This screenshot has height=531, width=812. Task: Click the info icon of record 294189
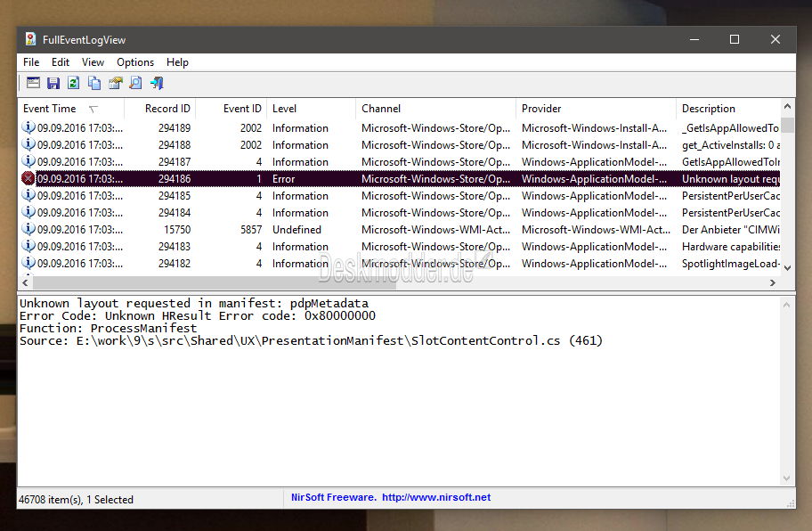28,127
